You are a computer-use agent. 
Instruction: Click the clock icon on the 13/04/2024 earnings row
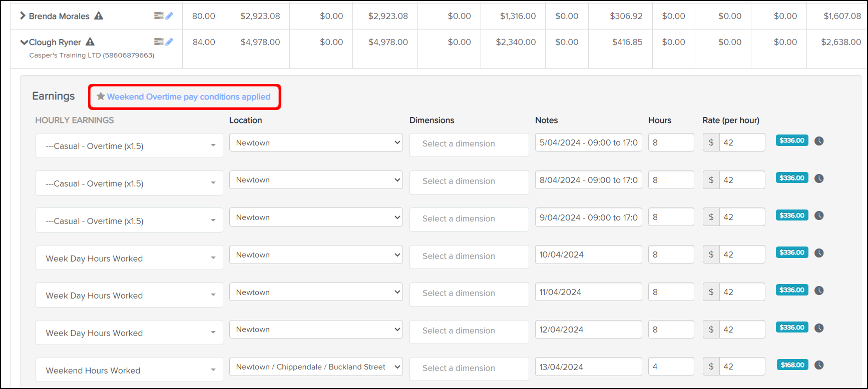click(819, 365)
